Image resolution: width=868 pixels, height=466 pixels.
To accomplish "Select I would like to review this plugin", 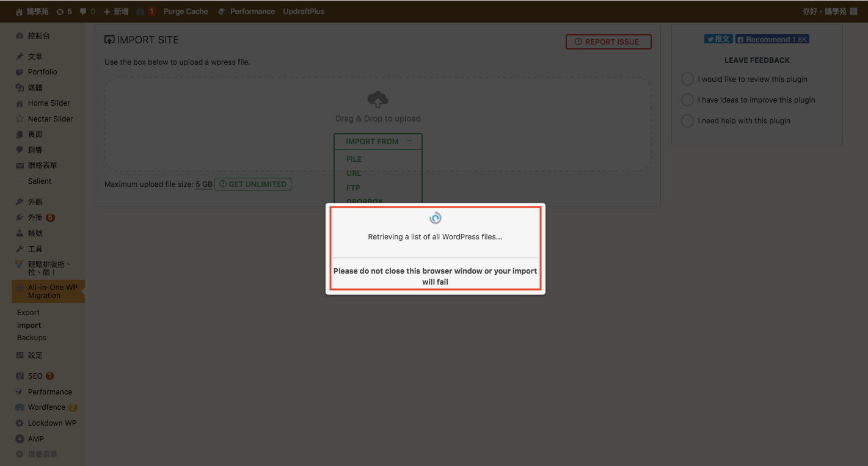I will pyautogui.click(x=687, y=79).
